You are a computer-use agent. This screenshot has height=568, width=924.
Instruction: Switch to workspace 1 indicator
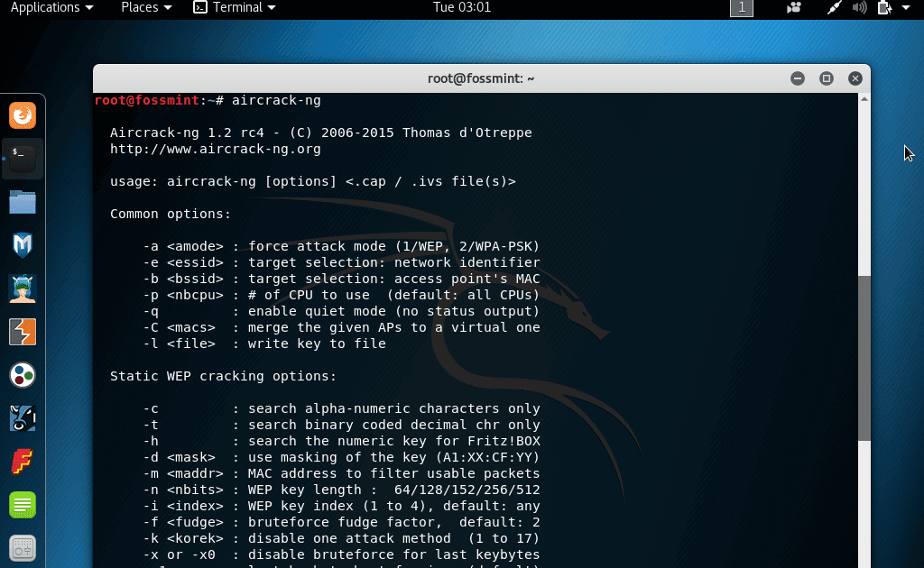[x=742, y=7]
